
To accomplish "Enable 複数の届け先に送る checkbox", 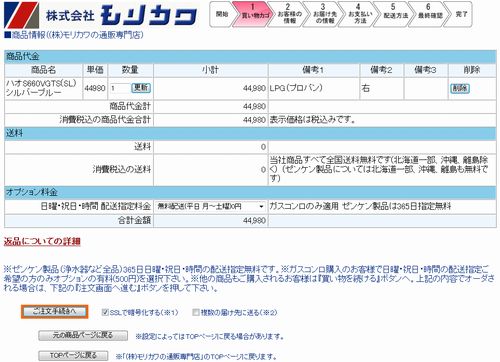I will 196,312.
